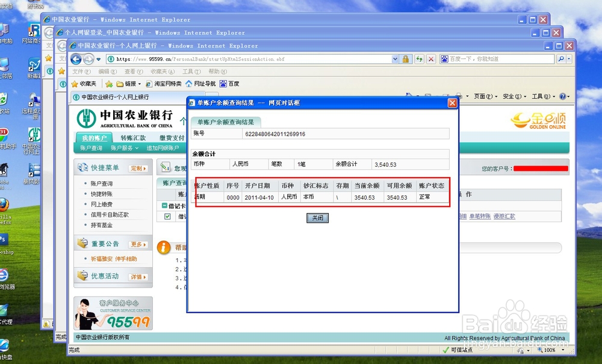Open the 安全(S) command bar dropdown
Image resolution: width=602 pixels, height=364 pixels.
[x=515, y=96]
